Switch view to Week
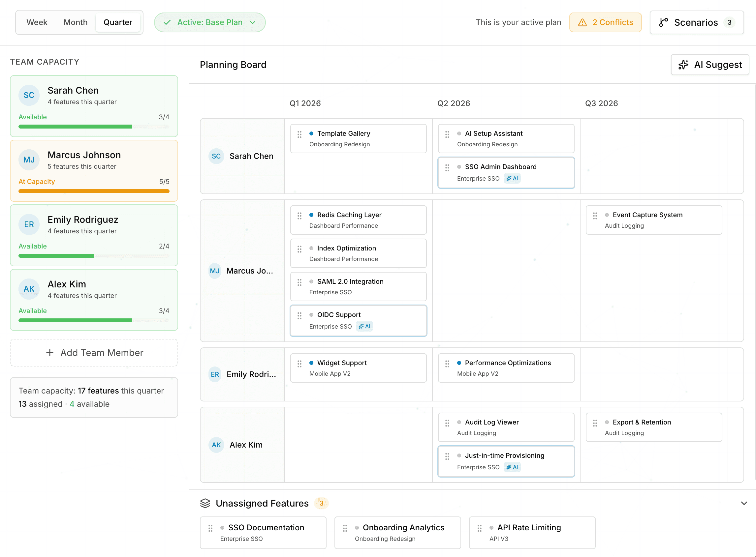This screenshot has height=557, width=756. point(37,23)
